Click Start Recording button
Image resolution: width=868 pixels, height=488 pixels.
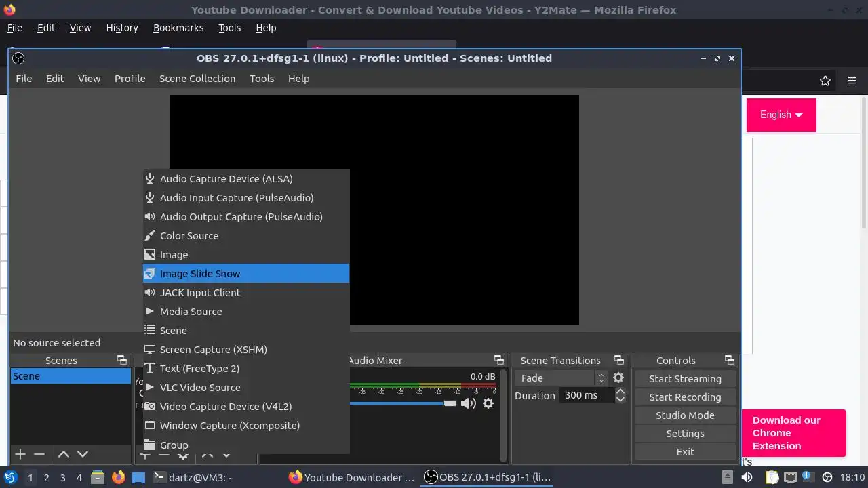(x=685, y=397)
